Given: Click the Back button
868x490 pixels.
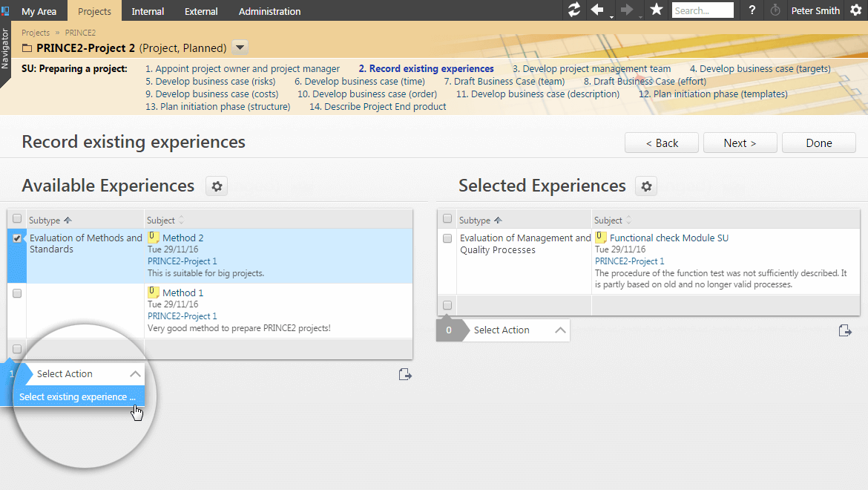Looking at the screenshot, I should (x=662, y=143).
